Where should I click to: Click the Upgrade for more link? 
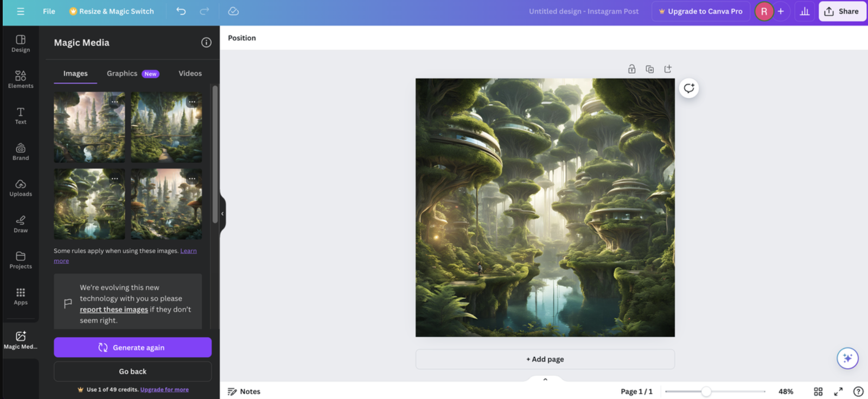[x=164, y=390]
